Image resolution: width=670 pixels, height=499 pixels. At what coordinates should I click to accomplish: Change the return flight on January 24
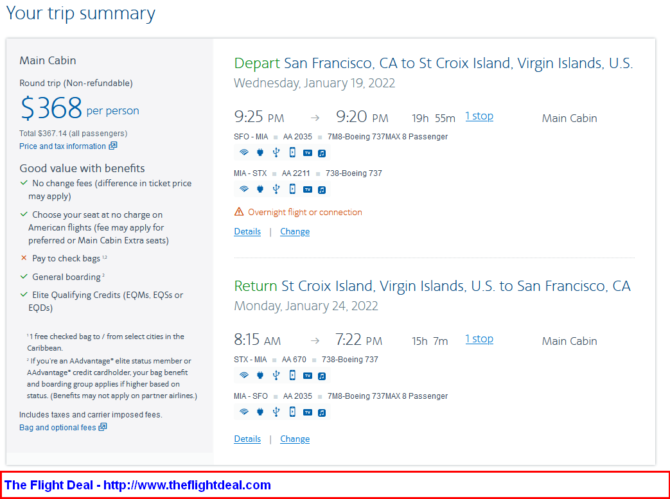tap(295, 439)
